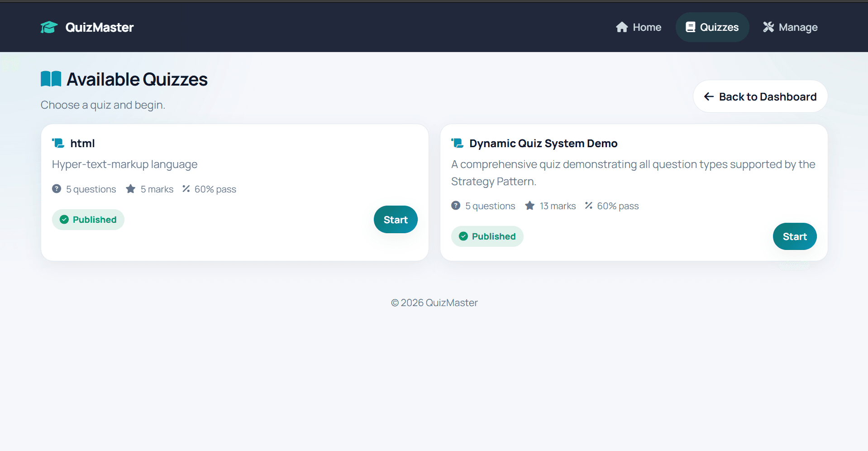Click '5 questions' in the html card

(91, 189)
